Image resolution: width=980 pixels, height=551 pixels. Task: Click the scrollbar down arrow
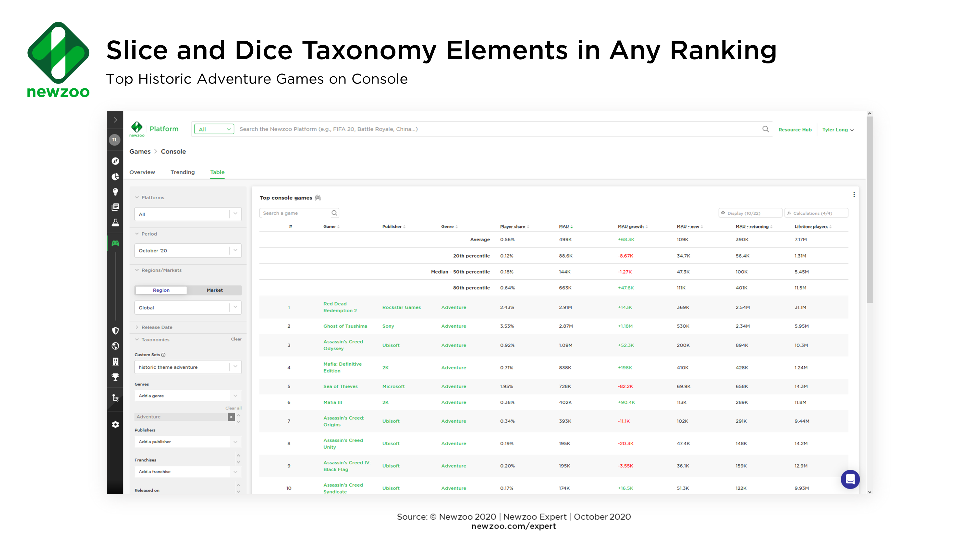coord(869,492)
